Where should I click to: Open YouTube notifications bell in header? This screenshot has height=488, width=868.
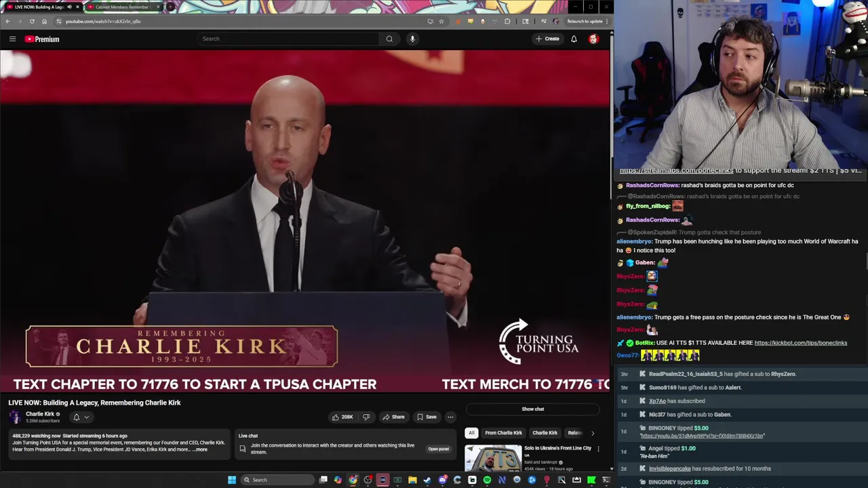click(x=574, y=39)
